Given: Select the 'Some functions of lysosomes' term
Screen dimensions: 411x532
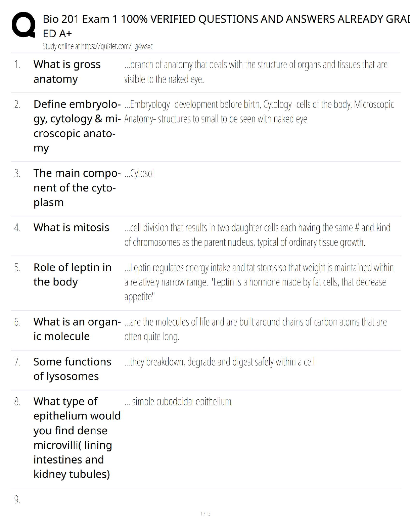Looking at the screenshot, I should pyautogui.click(x=72, y=369).
